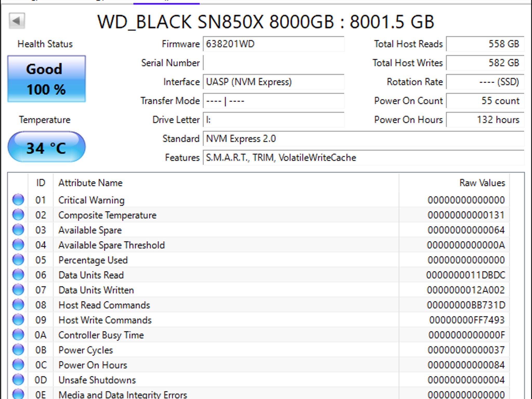Click the Composite Temperature status orb
This screenshot has width=532, height=399.
pyautogui.click(x=18, y=215)
